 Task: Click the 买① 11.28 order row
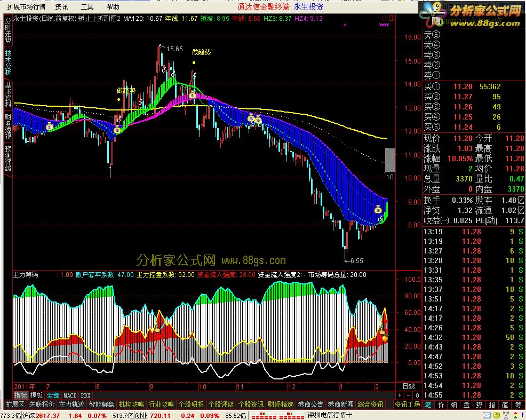(x=473, y=86)
